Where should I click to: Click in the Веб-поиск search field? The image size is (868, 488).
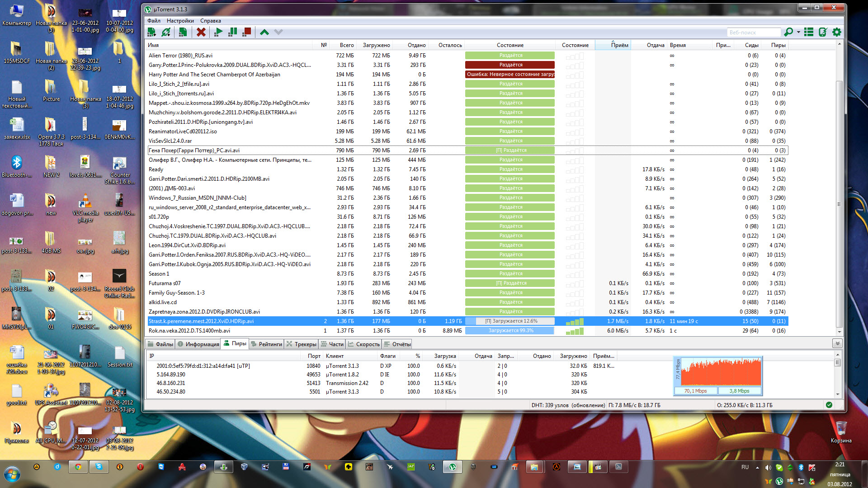click(754, 32)
